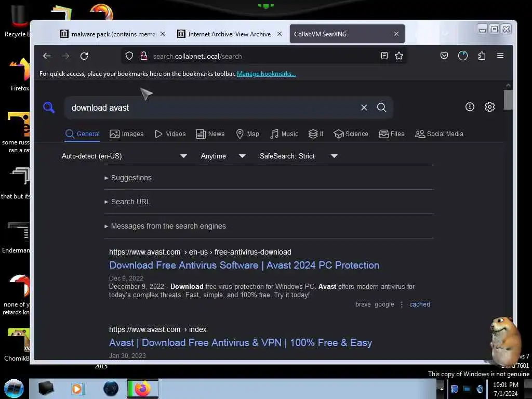Open the Firefox hamburger menu
This screenshot has height=399, width=532.
click(500, 56)
